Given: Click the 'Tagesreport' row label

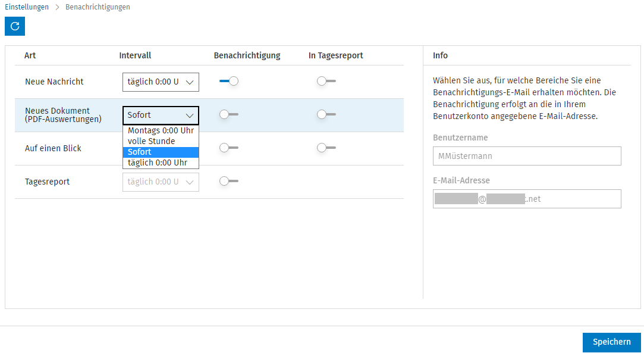Looking at the screenshot, I should 47,182.
